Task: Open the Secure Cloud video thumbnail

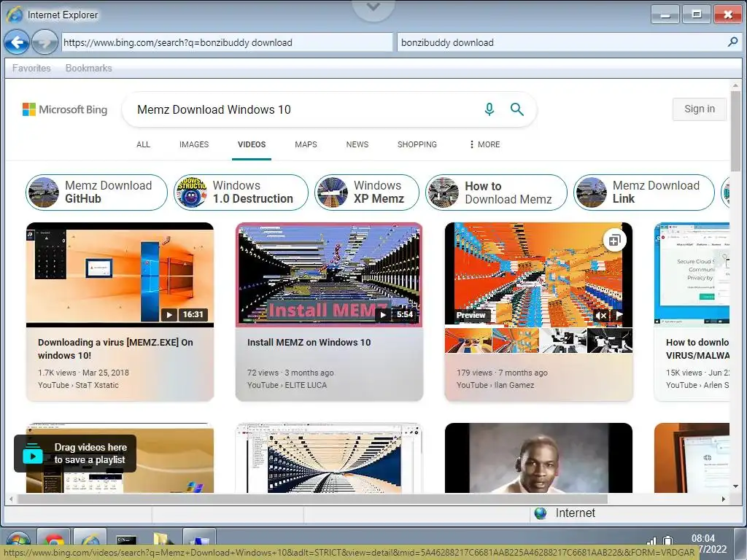Action: coord(692,275)
